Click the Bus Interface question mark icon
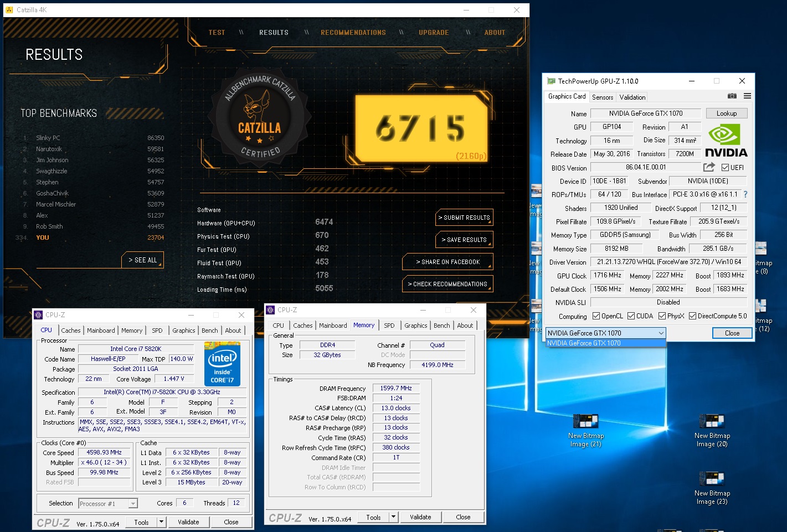Image resolution: width=787 pixels, height=532 pixels. pyautogui.click(x=745, y=194)
